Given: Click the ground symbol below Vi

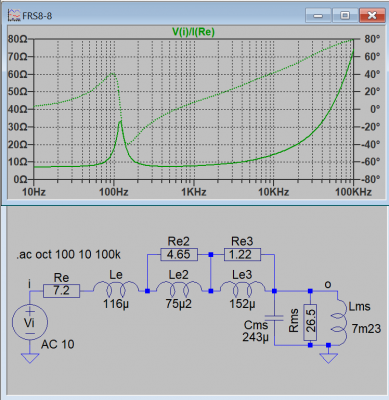Looking at the screenshot, I should point(30,358).
